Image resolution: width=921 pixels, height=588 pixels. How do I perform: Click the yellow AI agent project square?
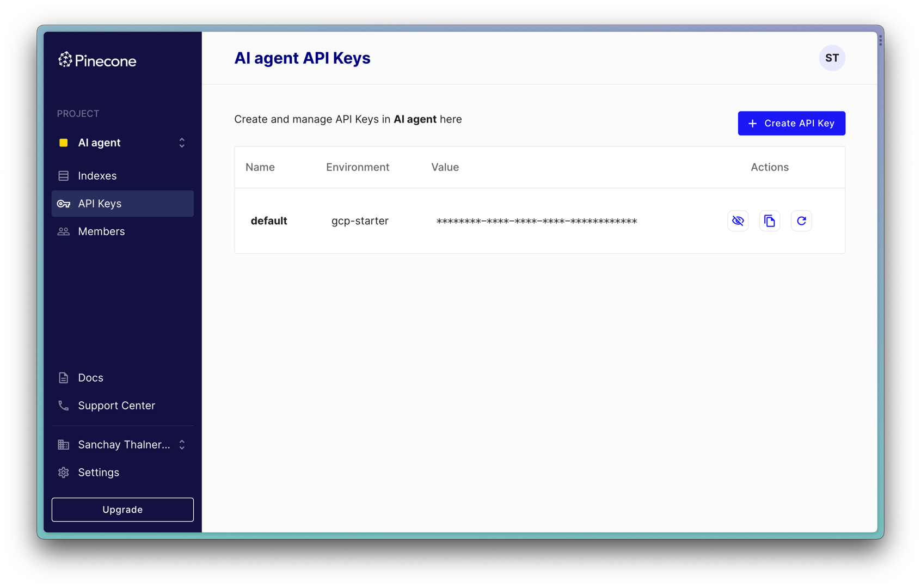(64, 143)
